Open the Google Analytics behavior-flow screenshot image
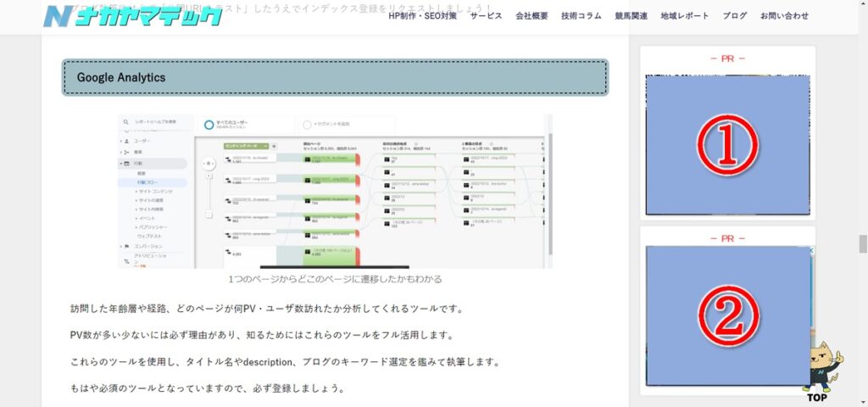 [x=335, y=191]
